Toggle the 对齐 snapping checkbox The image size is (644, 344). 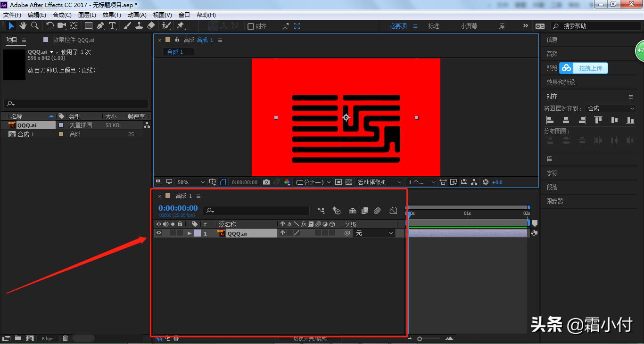[x=251, y=26]
